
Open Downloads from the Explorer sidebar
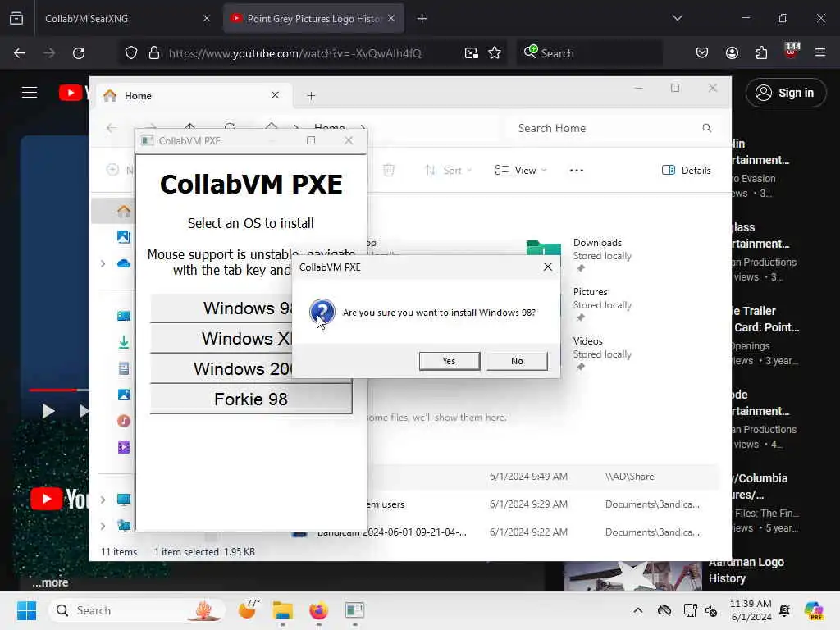[123, 342]
